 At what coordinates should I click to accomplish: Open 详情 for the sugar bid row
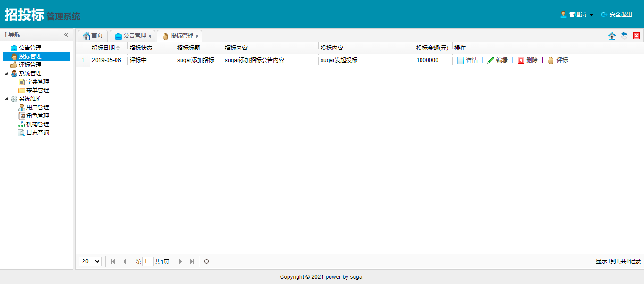467,60
